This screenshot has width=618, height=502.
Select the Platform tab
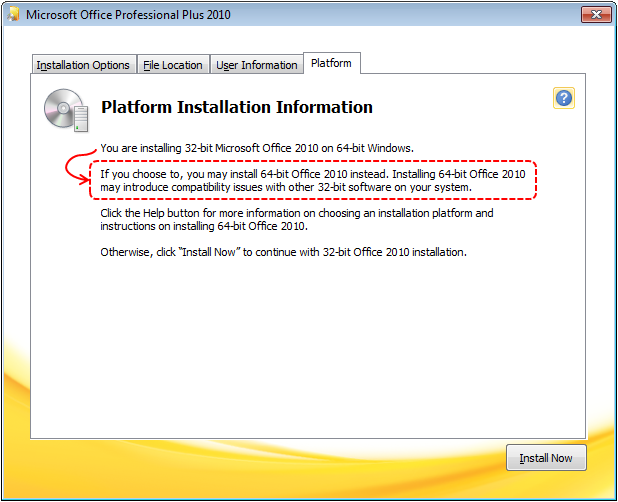[x=331, y=63]
